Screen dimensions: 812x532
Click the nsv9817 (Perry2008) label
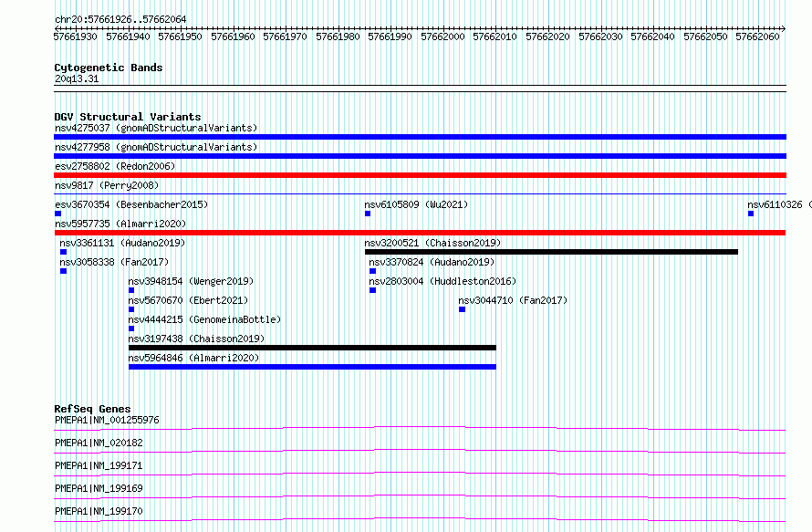[107, 185]
